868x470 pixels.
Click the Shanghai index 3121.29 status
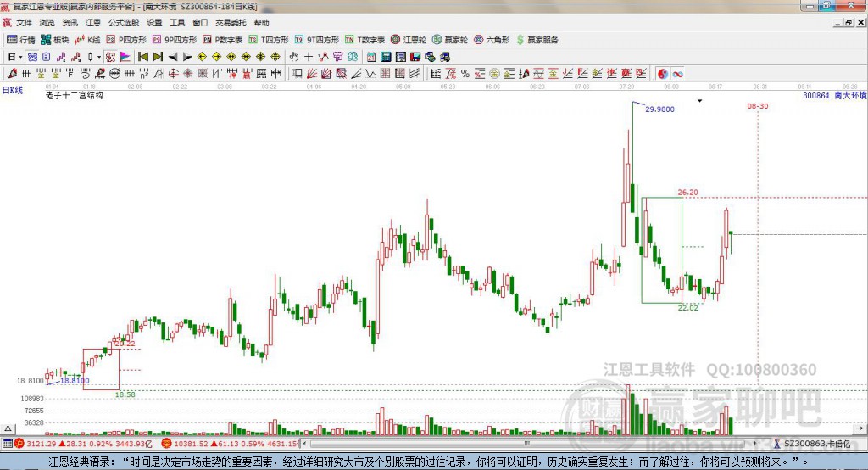pos(83,444)
